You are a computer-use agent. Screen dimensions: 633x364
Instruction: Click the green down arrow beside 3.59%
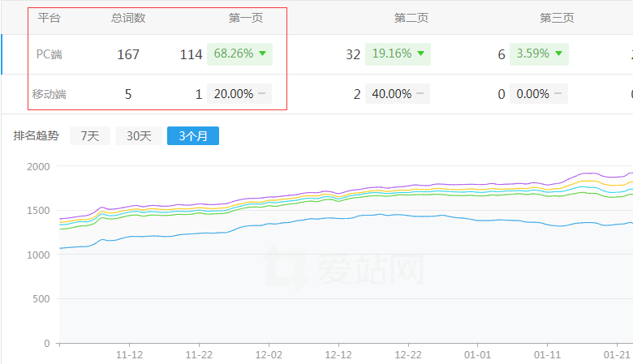click(558, 54)
